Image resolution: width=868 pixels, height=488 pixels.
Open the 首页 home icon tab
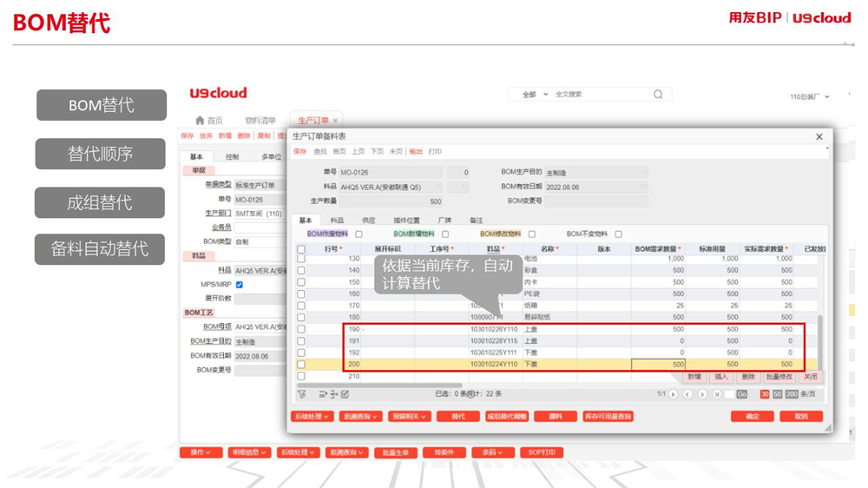tap(208, 120)
